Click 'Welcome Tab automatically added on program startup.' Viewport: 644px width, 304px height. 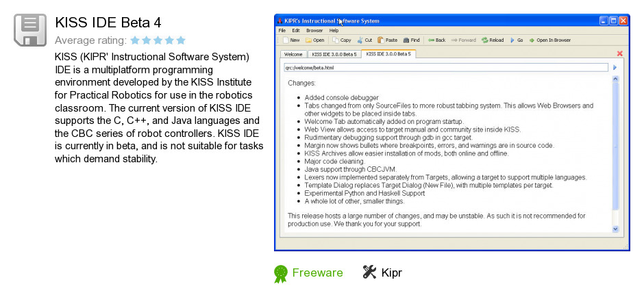pos(384,121)
